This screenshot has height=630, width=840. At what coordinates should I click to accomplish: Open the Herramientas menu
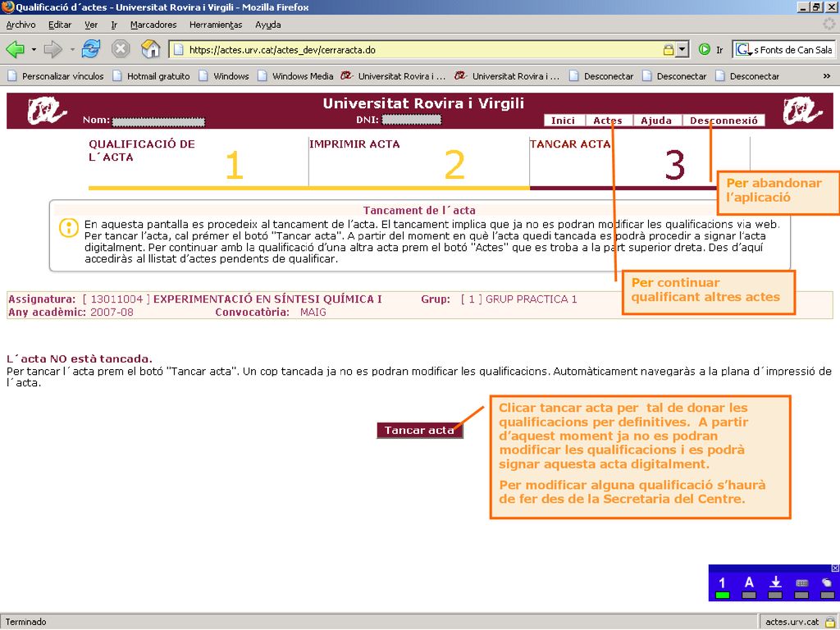tap(216, 25)
